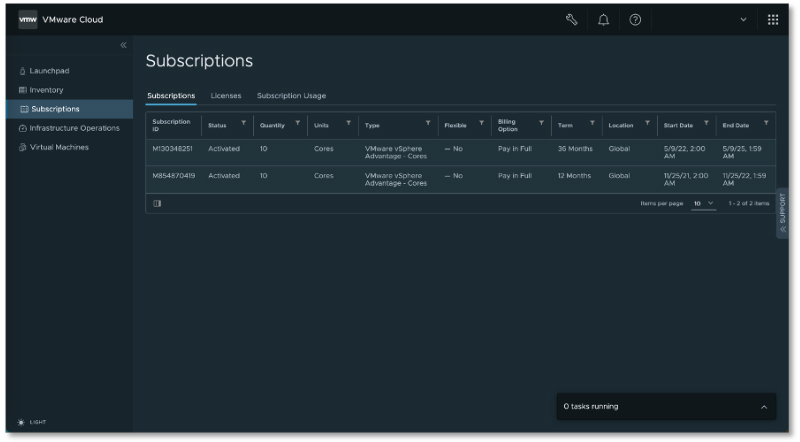Filter the Billing Option column
This screenshot has width=800, height=442.
pos(541,123)
